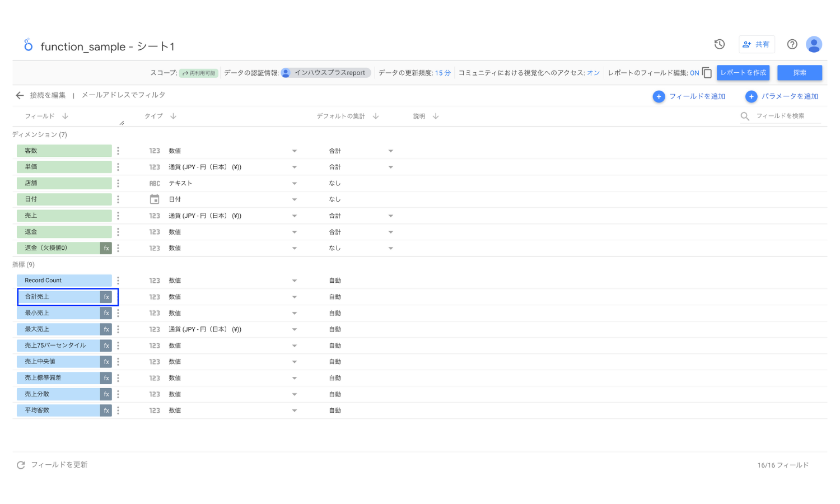The width and height of the screenshot is (840, 504).
Task: Click the レポートを作成 button
Action: pyautogui.click(x=743, y=73)
